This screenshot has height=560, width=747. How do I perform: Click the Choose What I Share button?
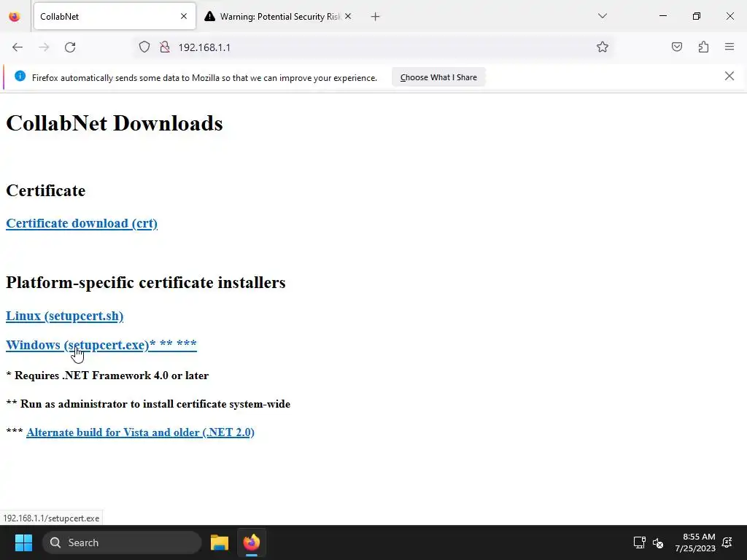pos(438,77)
